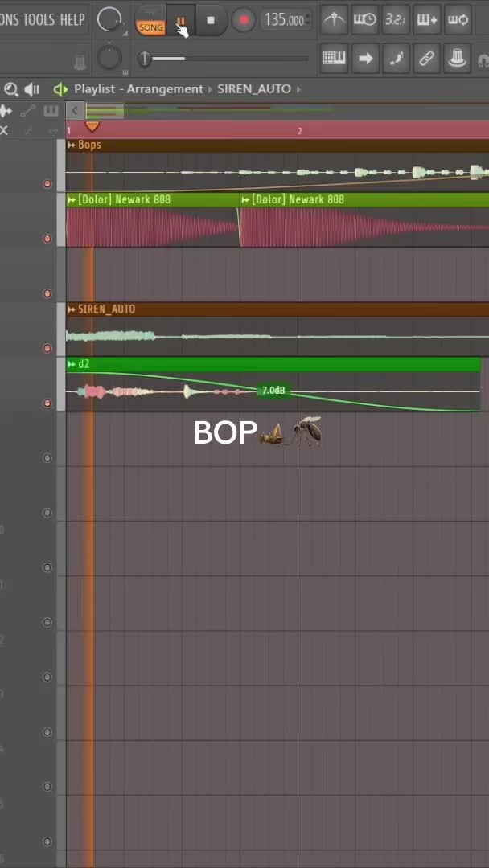The height and width of the screenshot is (868, 489).
Task: Click the faint plug icon left of pitch knob
Action: (x=80, y=62)
